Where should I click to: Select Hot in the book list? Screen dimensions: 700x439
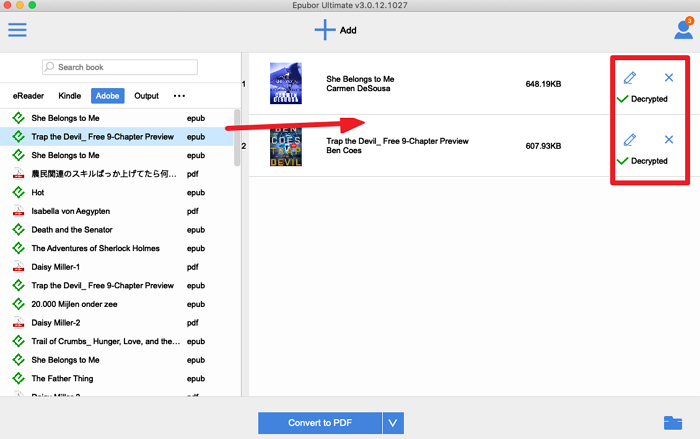pos(117,192)
